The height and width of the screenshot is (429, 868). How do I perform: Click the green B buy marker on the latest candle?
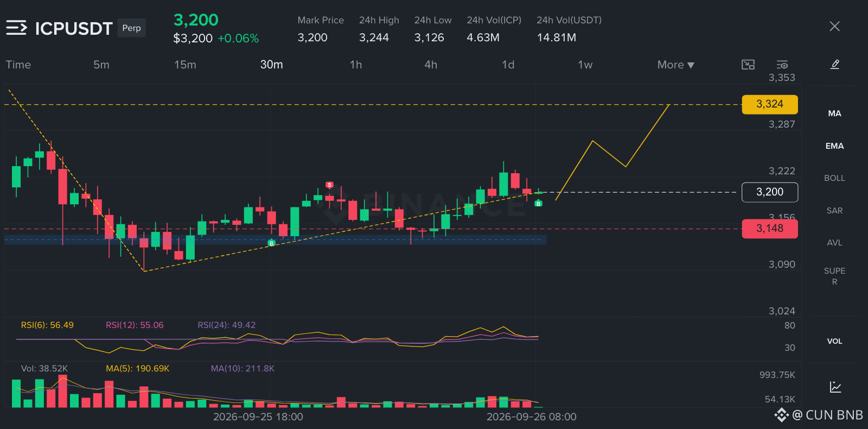[x=538, y=204]
